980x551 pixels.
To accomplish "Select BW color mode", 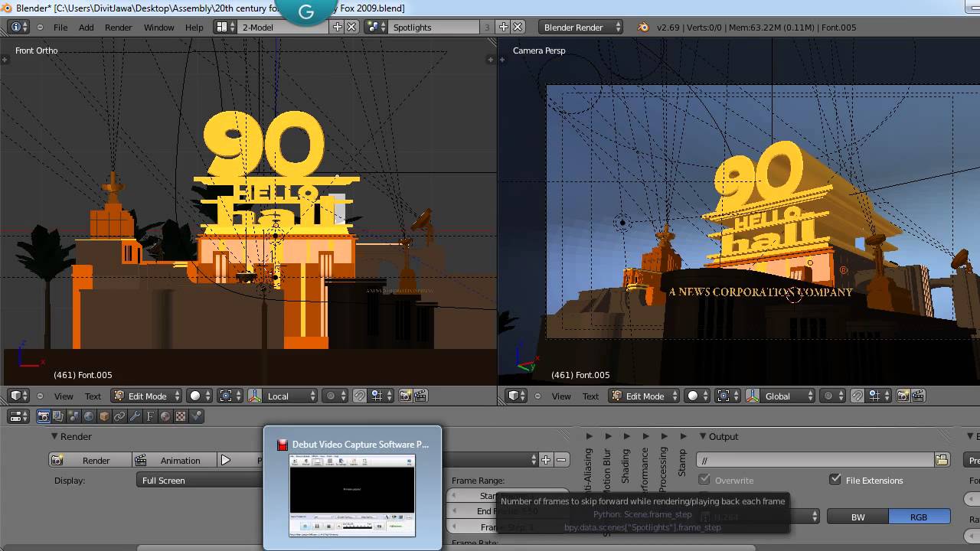I will [x=857, y=517].
